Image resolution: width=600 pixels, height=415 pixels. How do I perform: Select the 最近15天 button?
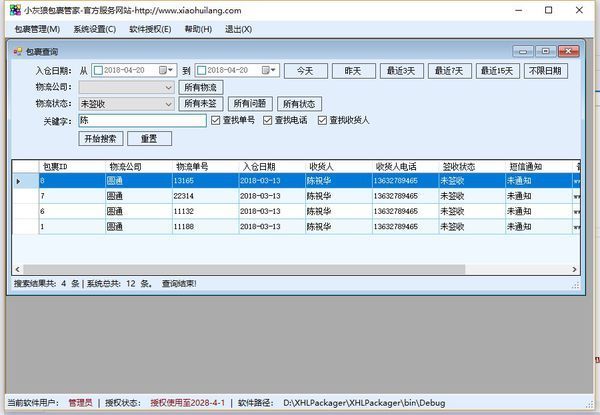[497, 71]
